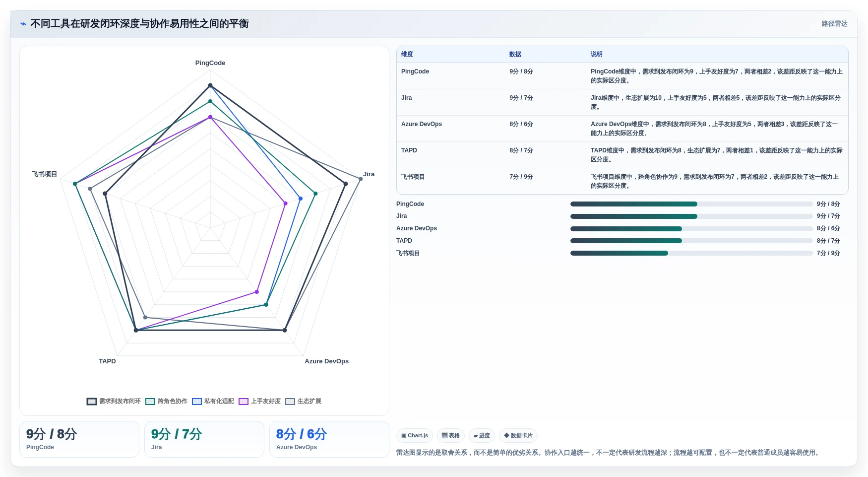Click the blue icon beside the chart title
This screenshot has height=477, width=868.
[x=23, y=24]
